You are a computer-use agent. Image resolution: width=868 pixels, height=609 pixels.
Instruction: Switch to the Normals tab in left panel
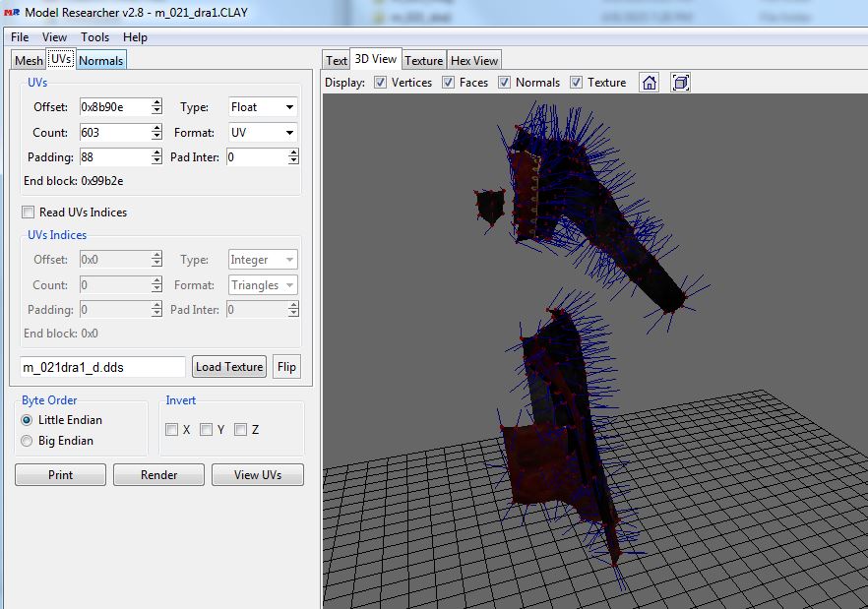(x=101, y=60)
